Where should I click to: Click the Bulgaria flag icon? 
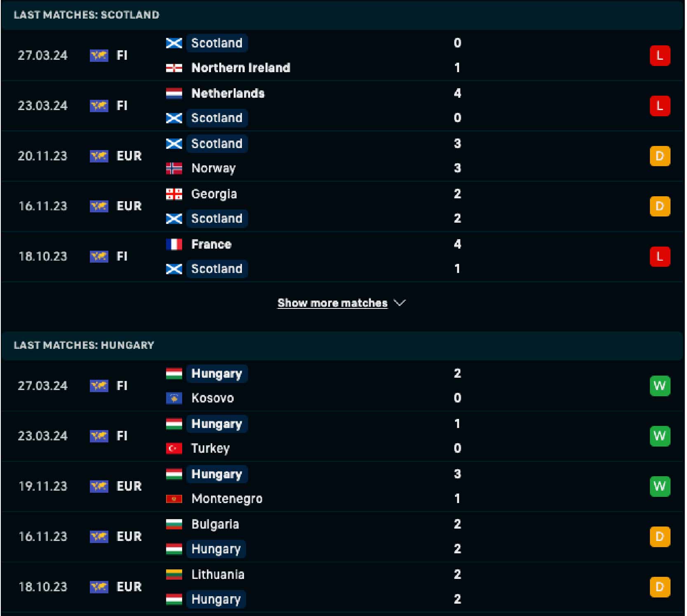click(174, 524)
